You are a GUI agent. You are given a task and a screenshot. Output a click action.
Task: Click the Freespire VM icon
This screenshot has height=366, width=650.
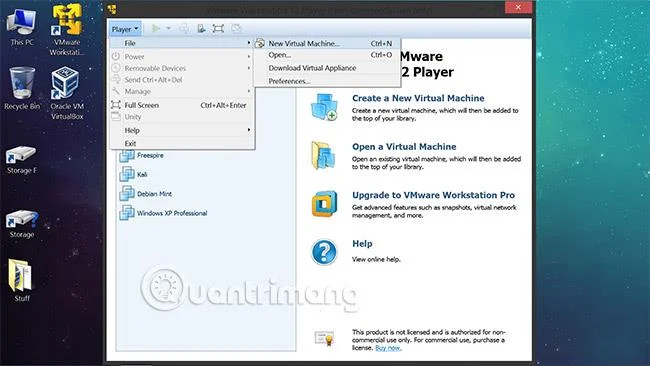click(127, 156)
